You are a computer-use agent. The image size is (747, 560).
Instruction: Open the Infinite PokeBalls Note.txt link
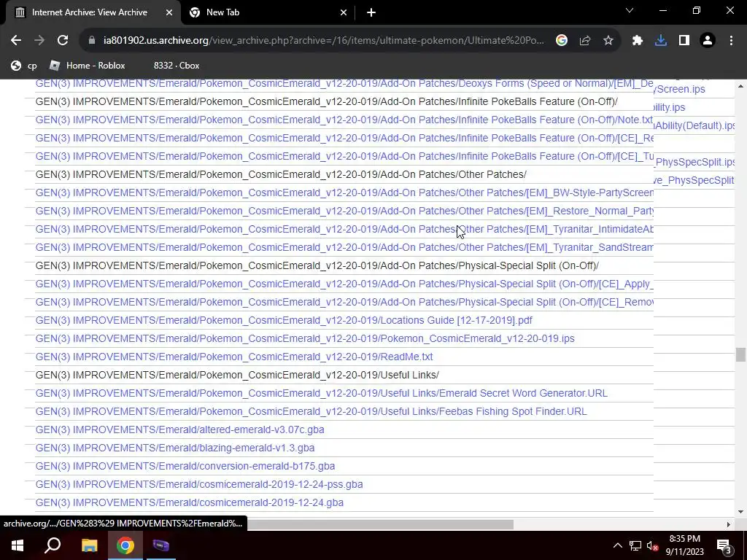pos(344,120)
